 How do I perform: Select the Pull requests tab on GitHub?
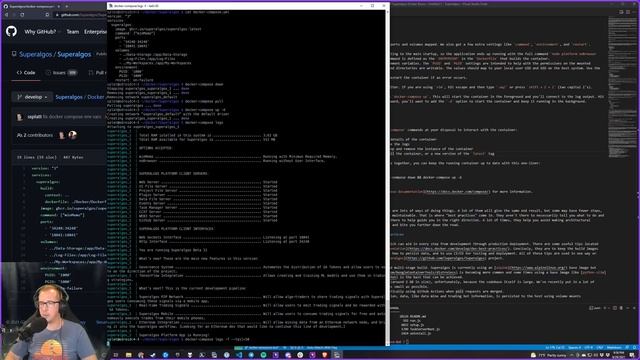97,73
